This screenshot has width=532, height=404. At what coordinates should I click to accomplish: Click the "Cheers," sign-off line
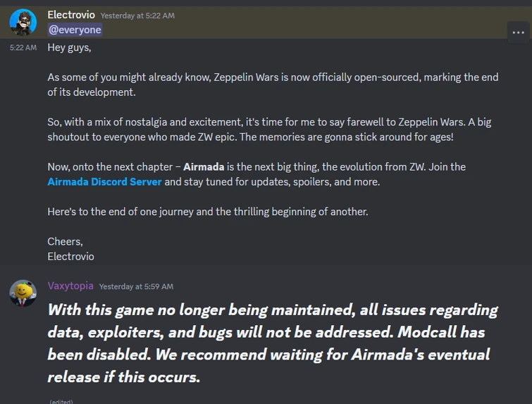[65, 241]
